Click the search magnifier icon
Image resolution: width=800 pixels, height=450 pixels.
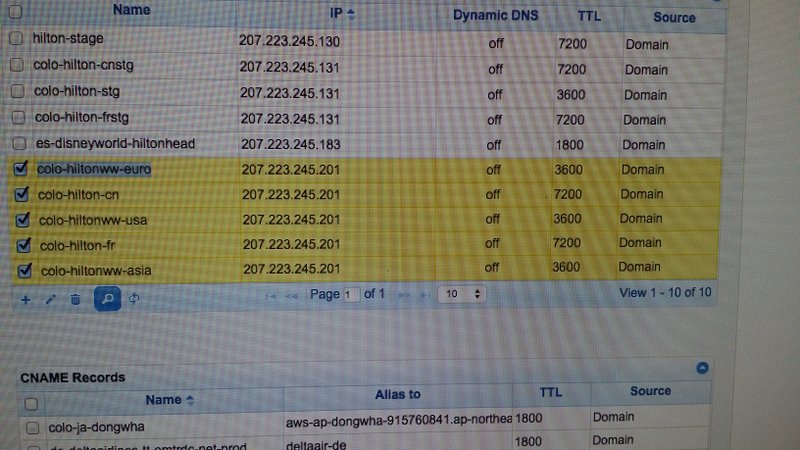pyautogui.click(x=107, y=298)
